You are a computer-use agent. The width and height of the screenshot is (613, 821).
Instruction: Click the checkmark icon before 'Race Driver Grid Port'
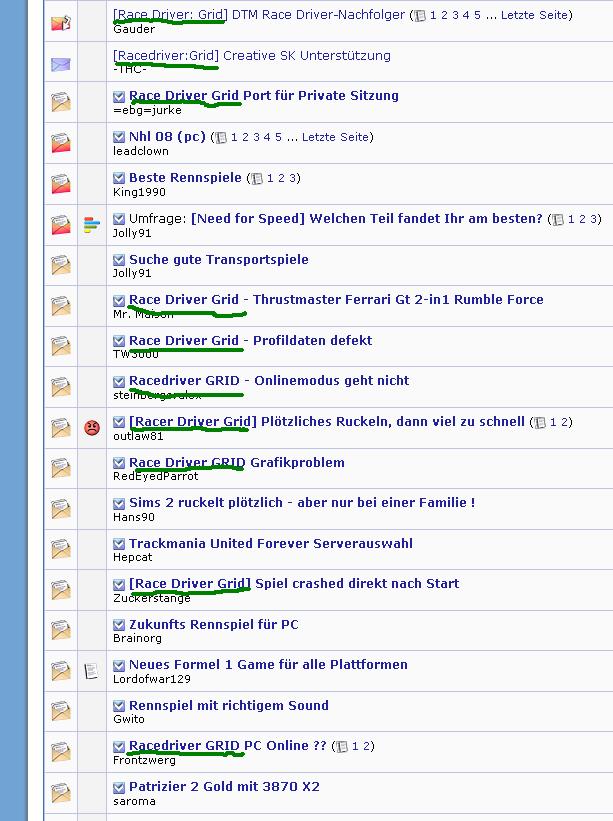click(x=119, y=97)
